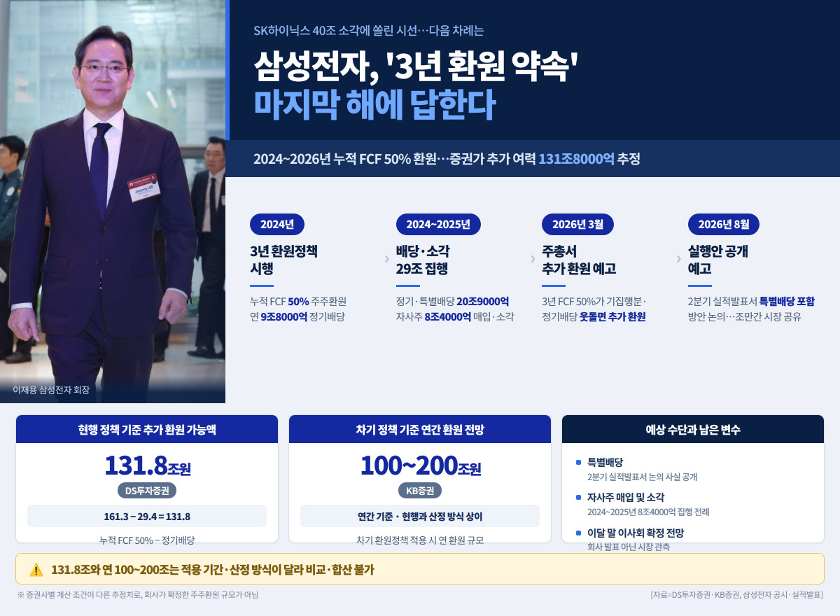840x616 pixels.
Task: Click the box '연간 기준 · 현행과 산정 방식 상이'
Action: (x=420, y=517)
